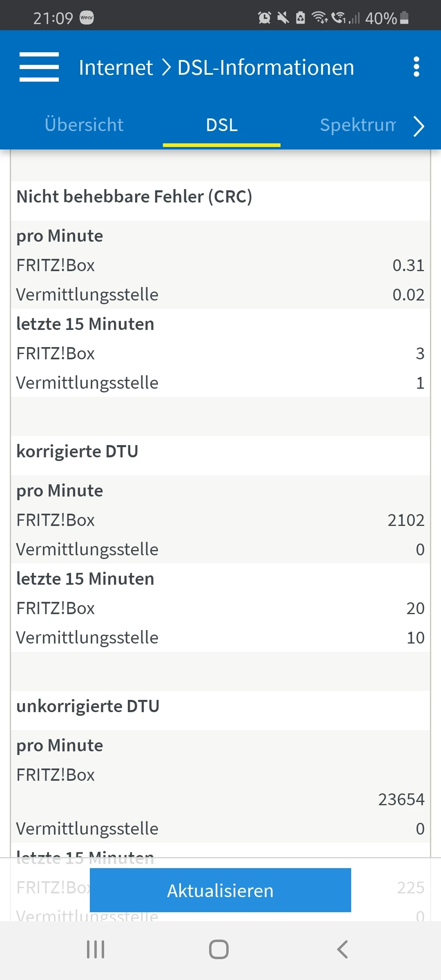Switch to the Übersicht tab
This screenshot has width=441, height=980.
pyautogui.click(x=84, y=125)
